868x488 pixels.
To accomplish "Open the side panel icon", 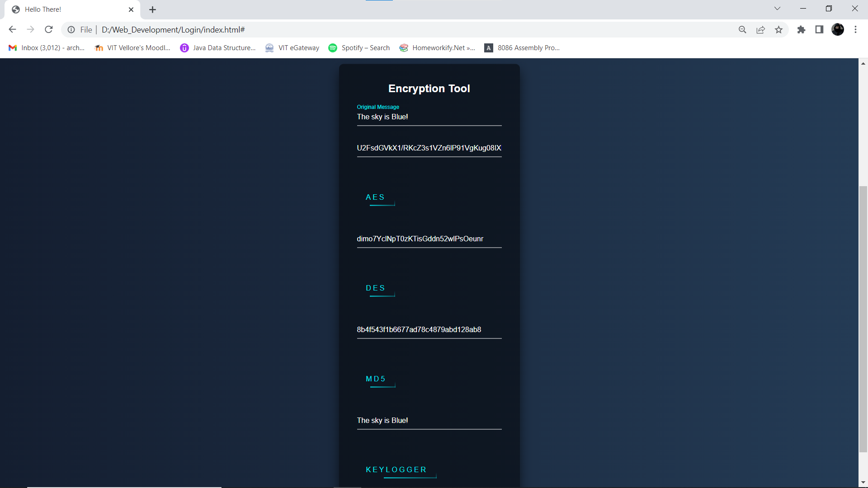I will (819, 30).
